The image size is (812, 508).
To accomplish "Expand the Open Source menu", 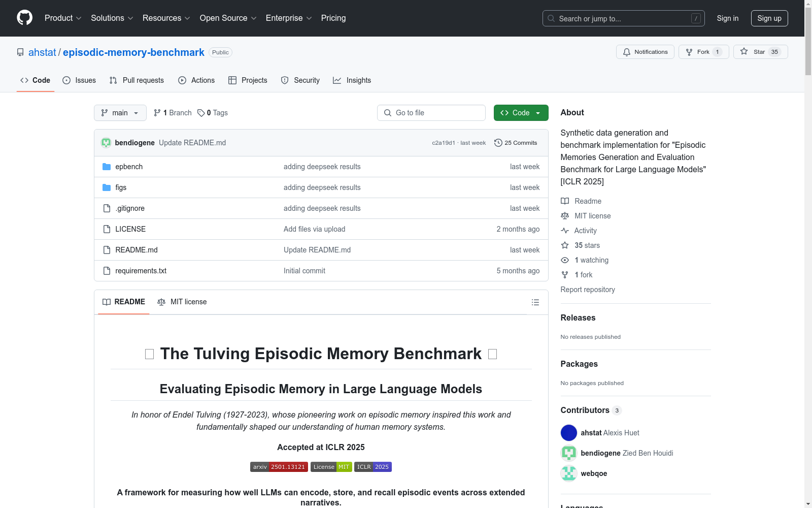I will 228,18.
